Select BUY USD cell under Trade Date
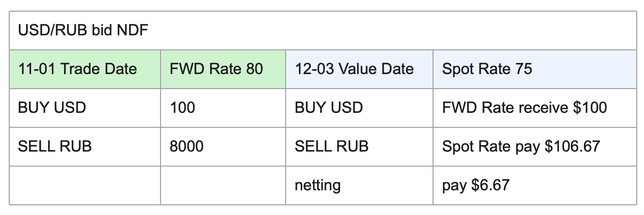Image resolution: width=644 pixels, height=215 pixels. click(52, 107)
